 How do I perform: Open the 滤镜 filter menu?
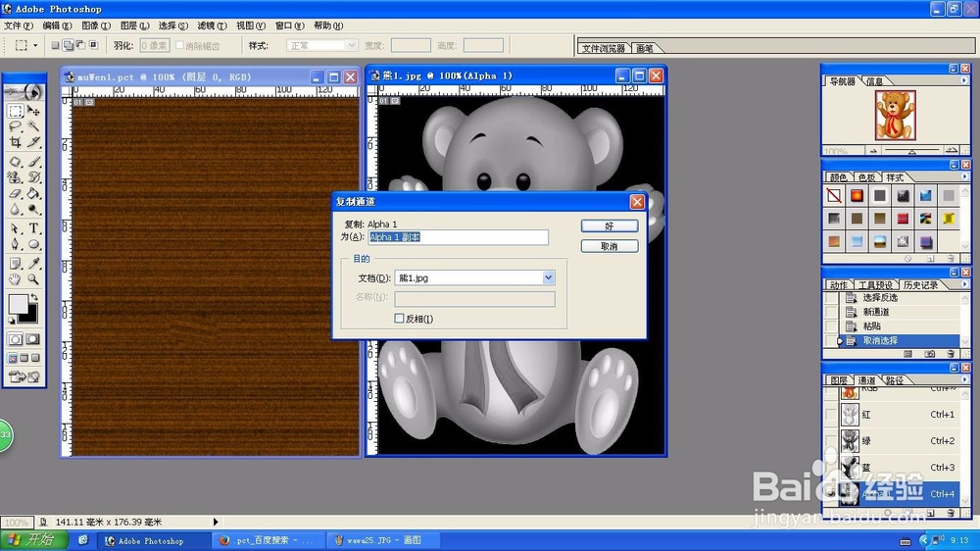point(212,25)
